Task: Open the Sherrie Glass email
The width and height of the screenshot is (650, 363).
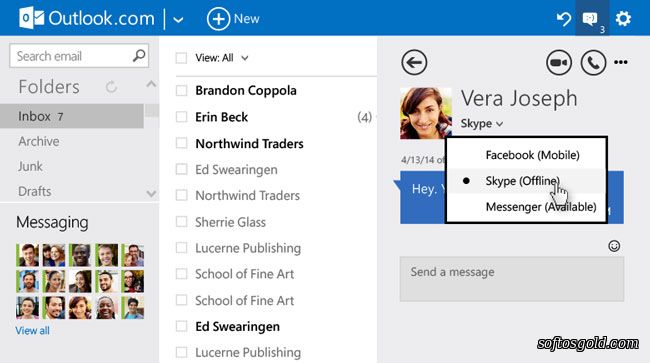Action: coord(230,222)
